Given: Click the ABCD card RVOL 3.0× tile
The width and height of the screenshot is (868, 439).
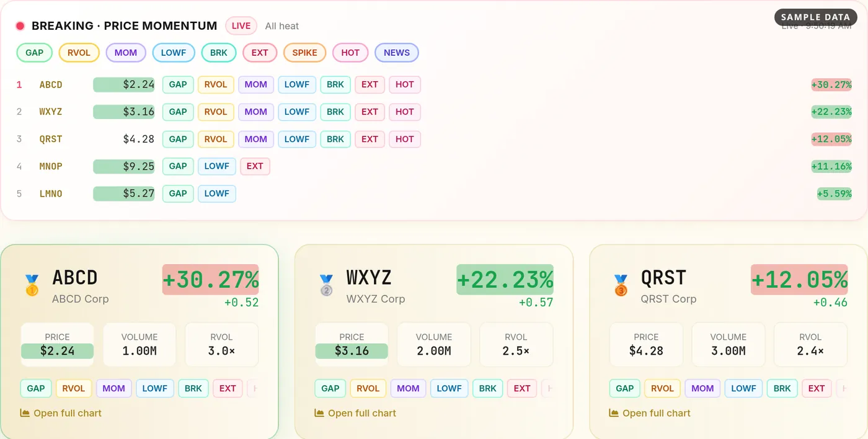Looking at the screenshot, I should (221, 345).
